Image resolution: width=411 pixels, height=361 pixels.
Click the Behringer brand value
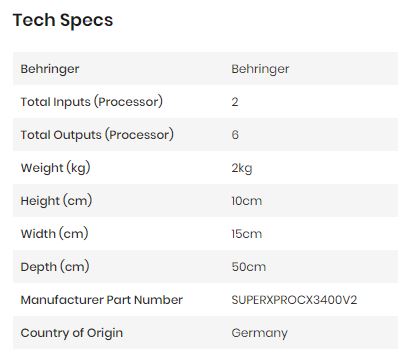[260, 69]
